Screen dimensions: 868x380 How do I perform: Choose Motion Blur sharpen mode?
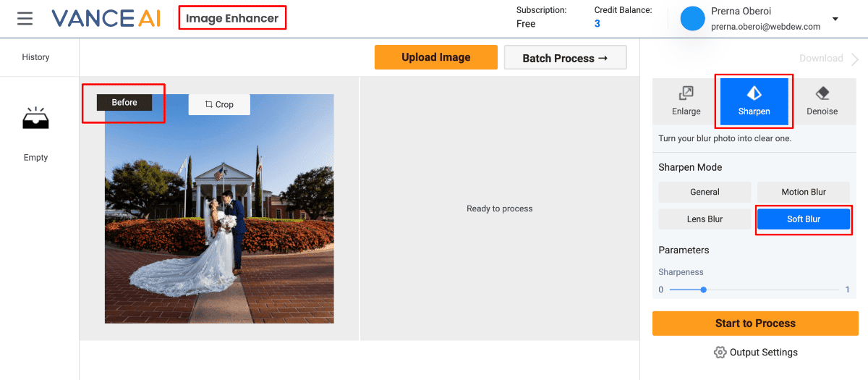803,192
